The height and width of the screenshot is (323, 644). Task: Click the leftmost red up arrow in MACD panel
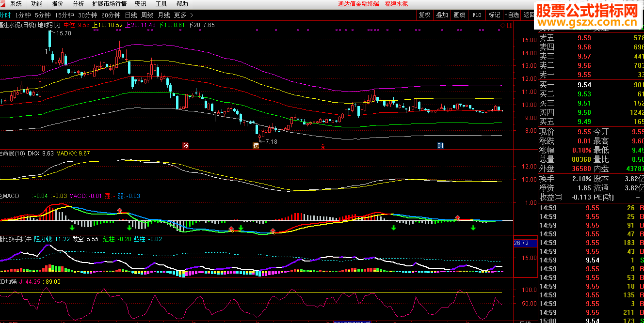pos(119,212)
